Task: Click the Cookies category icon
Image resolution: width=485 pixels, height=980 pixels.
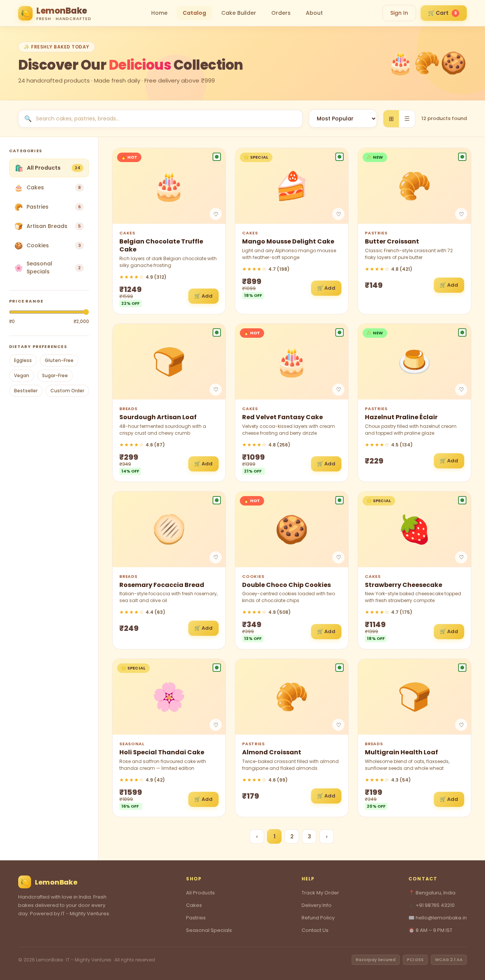Action: point(18,245)
